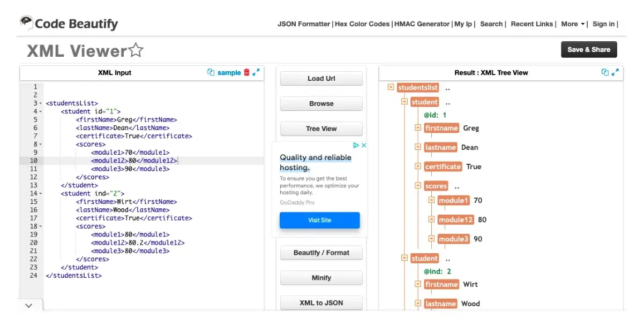The image size is (644, 326).
Task: Load the sample XML link
Action: 229,73
